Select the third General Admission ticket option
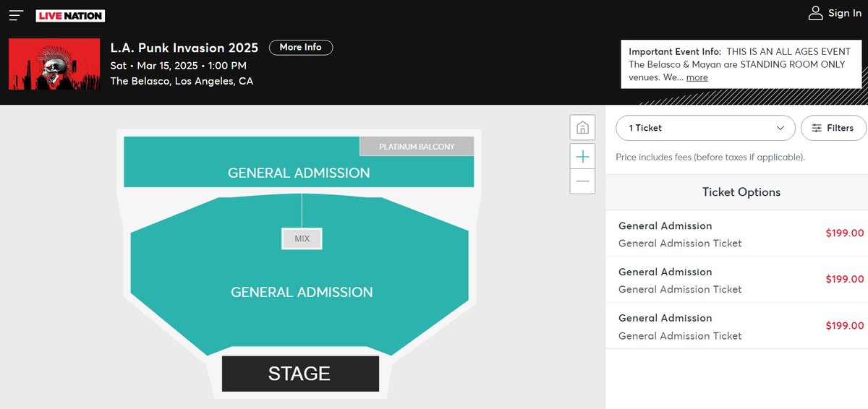The width and height of the screenshot is (868, 409). point(736,326)
